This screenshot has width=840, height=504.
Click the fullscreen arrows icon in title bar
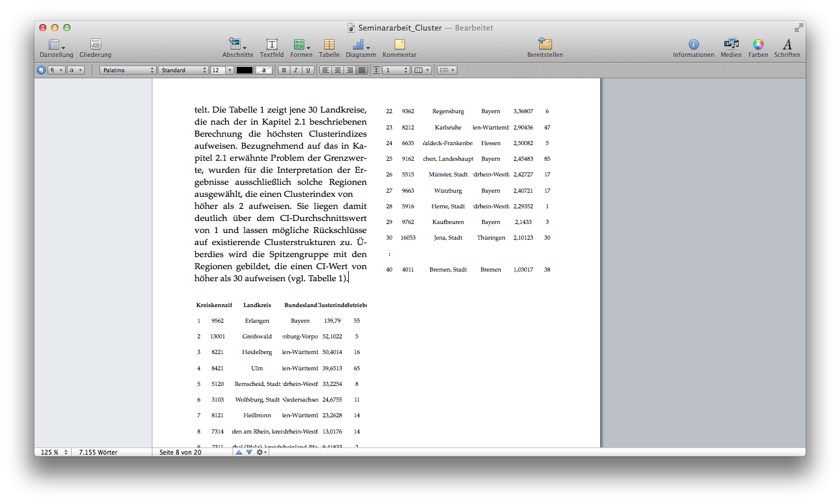[798, 28]
